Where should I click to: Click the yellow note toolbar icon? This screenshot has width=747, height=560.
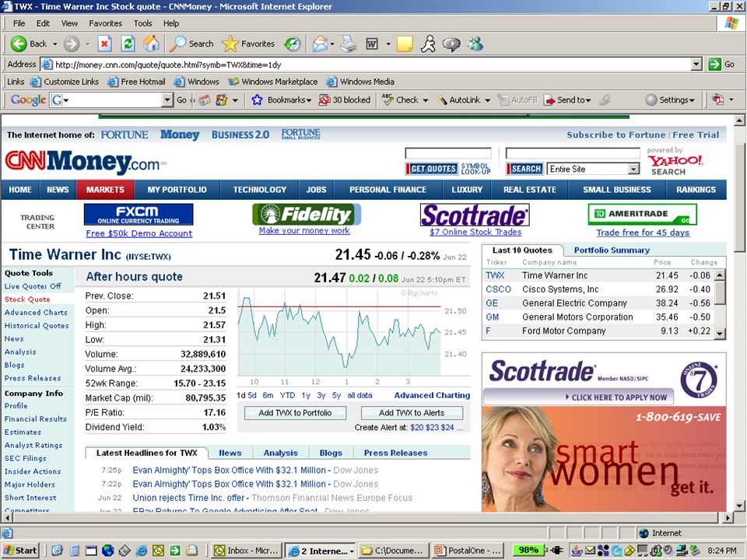coord(405,44)
